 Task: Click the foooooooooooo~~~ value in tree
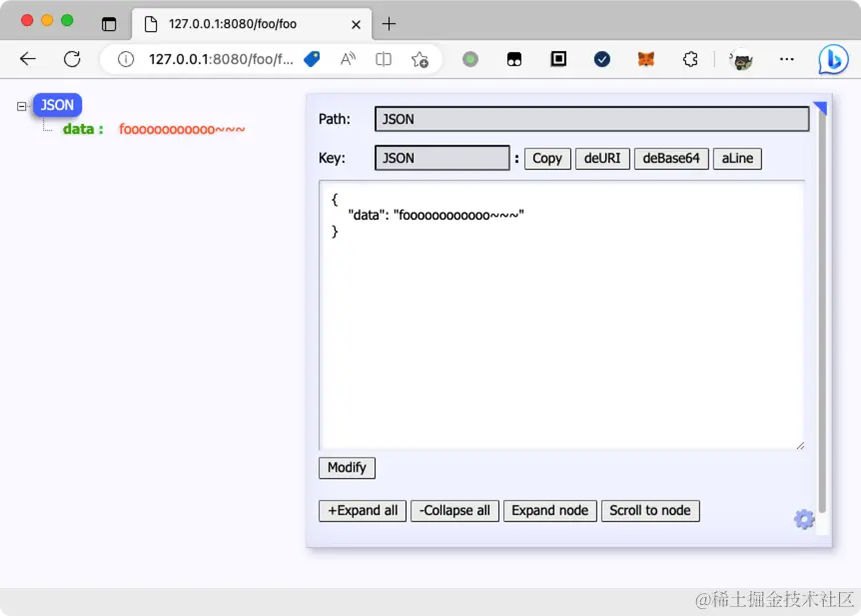pyautogui.click(x=182, y=129)
